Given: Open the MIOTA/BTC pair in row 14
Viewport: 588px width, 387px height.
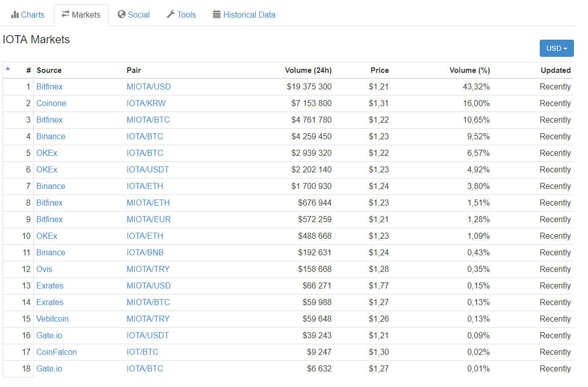Looking at the screenshot, I should 148,302.
